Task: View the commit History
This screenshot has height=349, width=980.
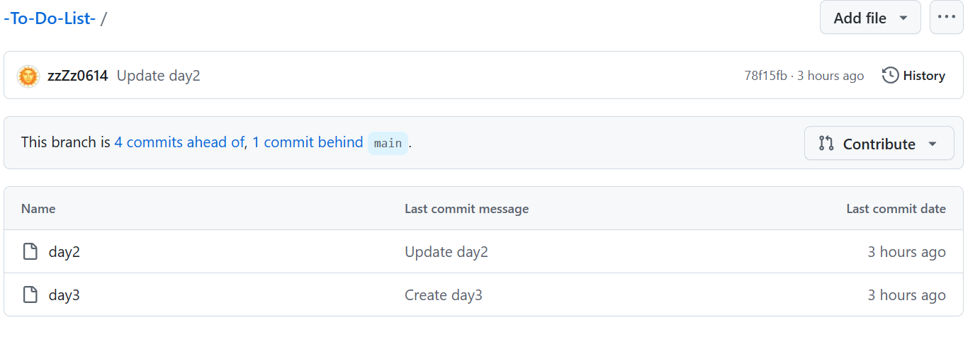Action: pos(923,76)
